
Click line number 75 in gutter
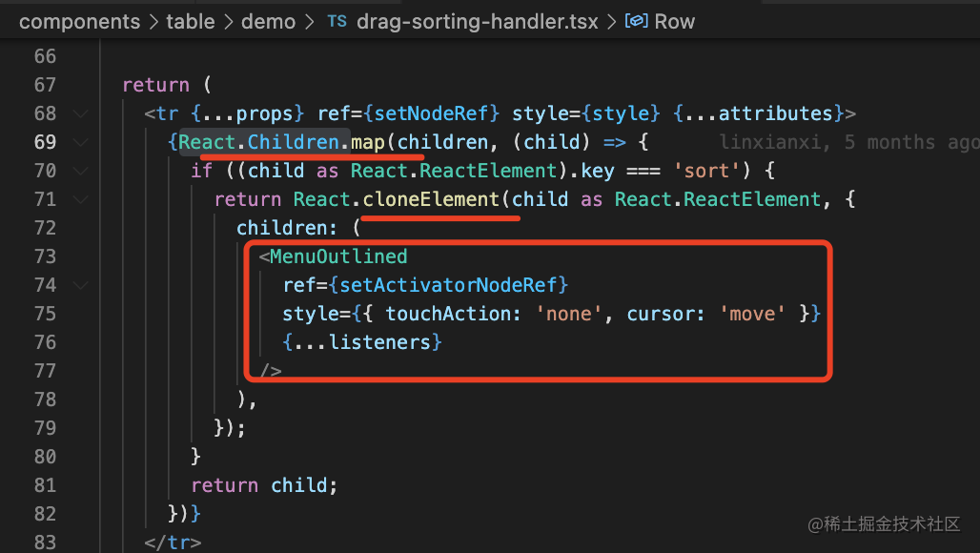[x=45, y=314]
